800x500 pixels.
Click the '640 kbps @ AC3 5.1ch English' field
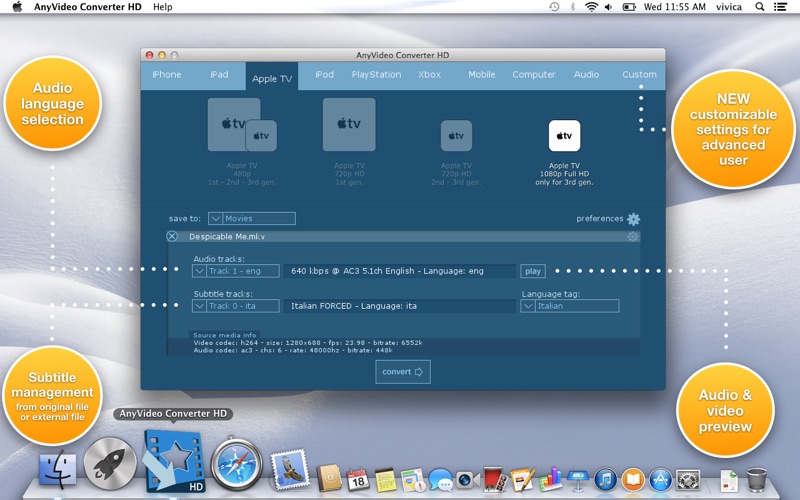399,271
